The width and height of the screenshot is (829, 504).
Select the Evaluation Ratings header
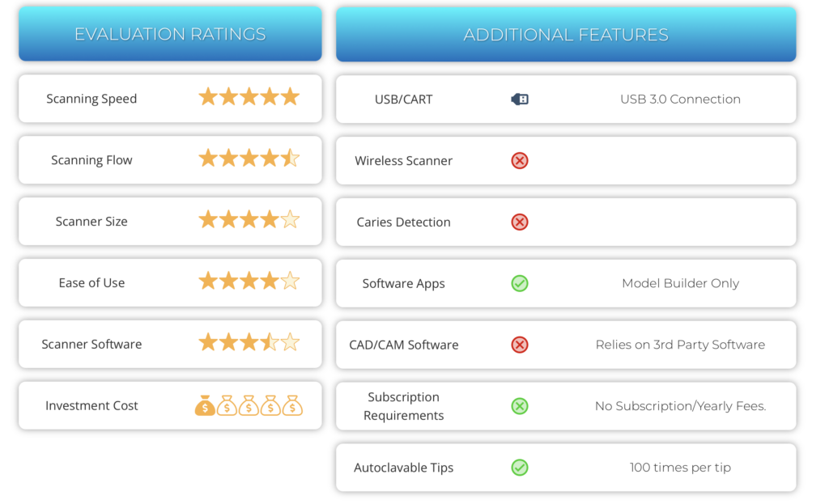pyautogui.click(x=170, y=34)
